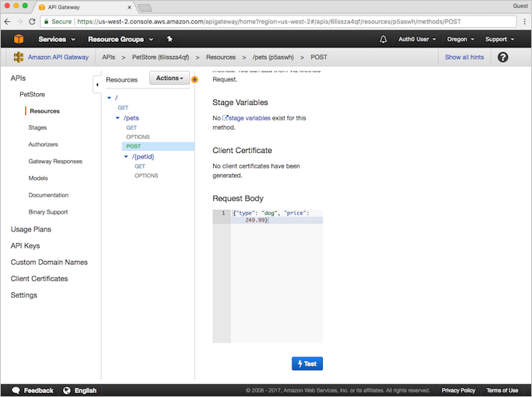The image size is (532, 397).
Task: Go to Custom Domain Names
Action: 49,262
